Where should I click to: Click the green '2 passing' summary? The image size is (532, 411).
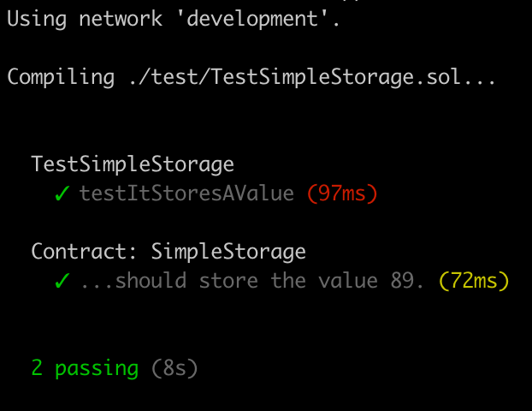pyautogui.click(x=85, y=368)
